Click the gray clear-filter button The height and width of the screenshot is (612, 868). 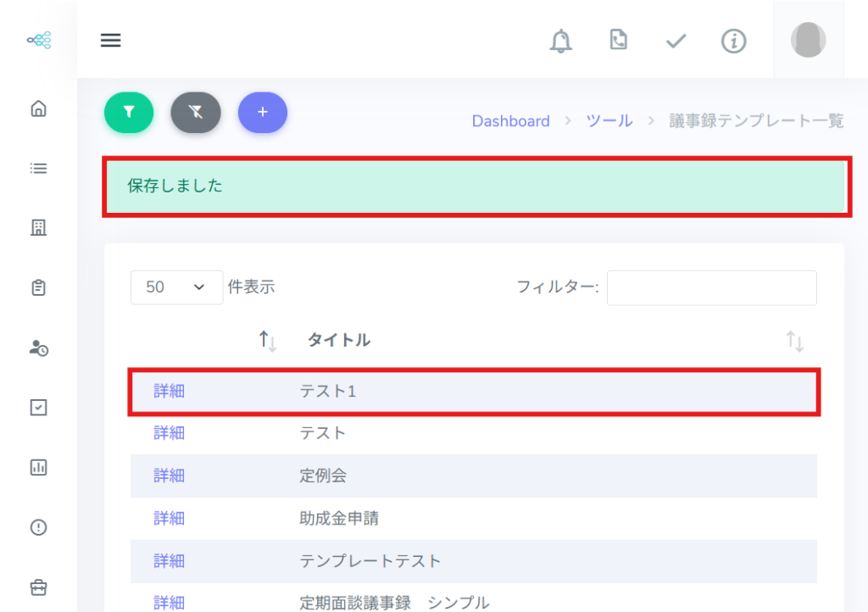tap(196, 112)
